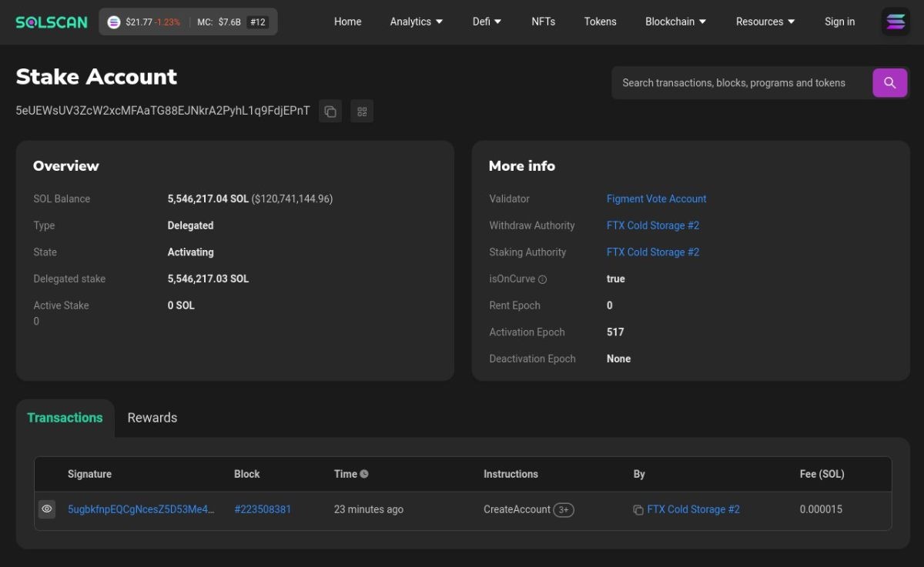The width and height of the screenshot is (924, 567).
Task: Click the Type value Delegated
Action: tap(190, 225)
